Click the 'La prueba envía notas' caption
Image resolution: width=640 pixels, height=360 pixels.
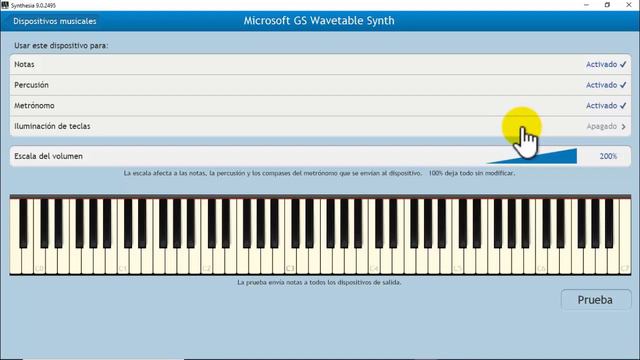[319, 282]
